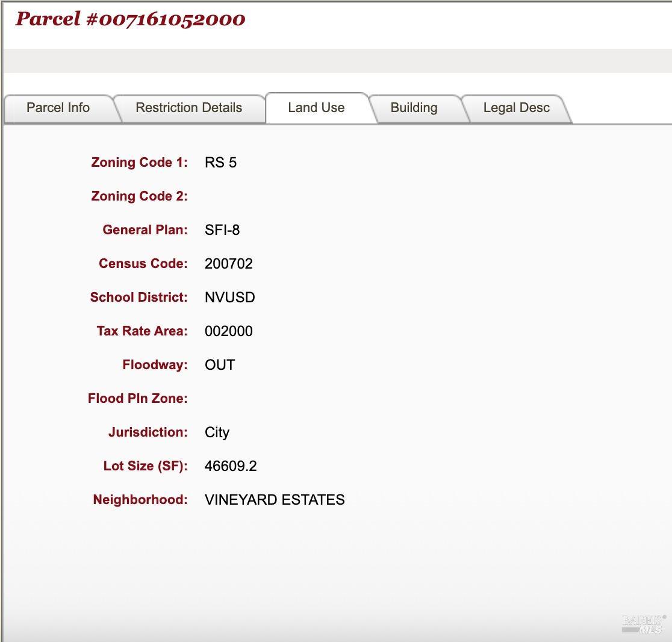
Task: Click the VINEYARD ESTATES neighborhood value
Action: coord(274,500)
